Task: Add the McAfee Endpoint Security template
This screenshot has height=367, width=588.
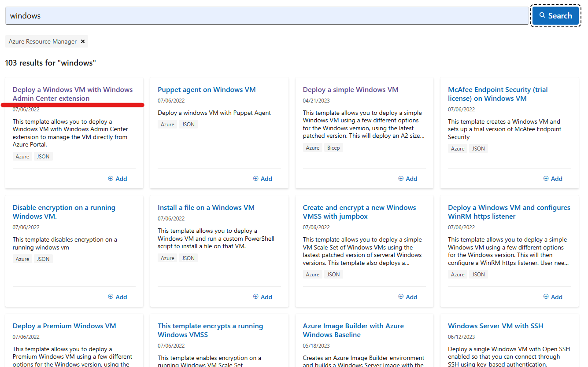Action: click(553, 179)
